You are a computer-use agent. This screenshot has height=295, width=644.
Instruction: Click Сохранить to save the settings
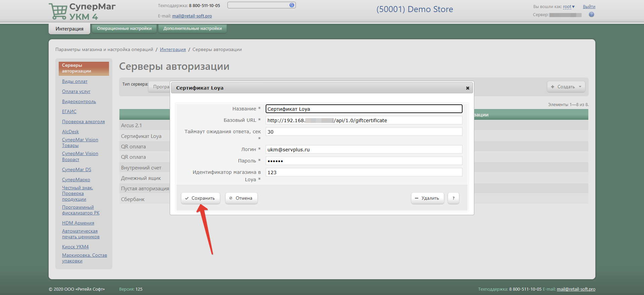(200, 198)
